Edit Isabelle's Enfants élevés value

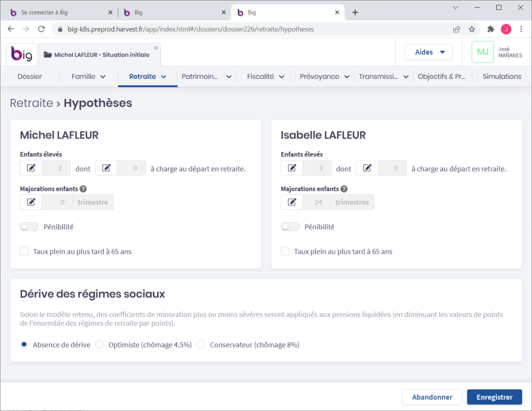tap(292, 168)
